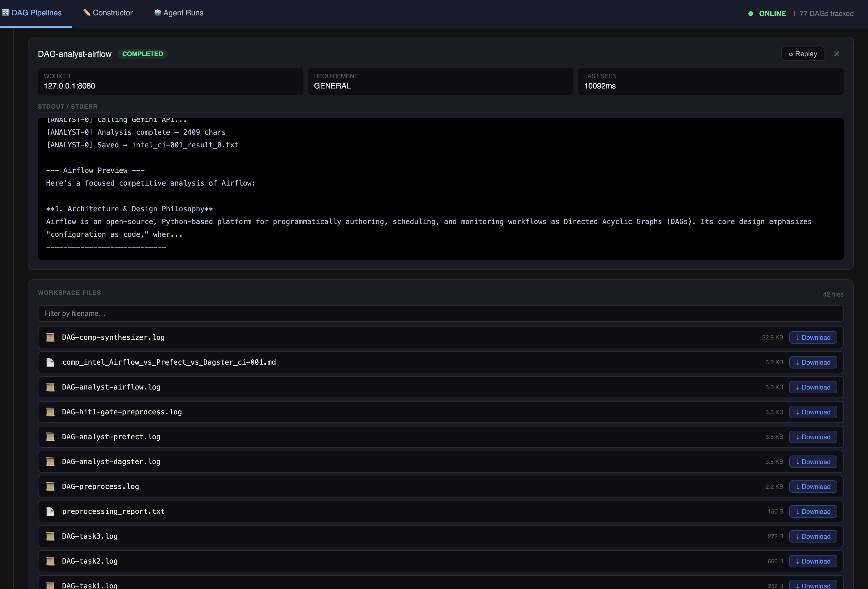Download DAG-task1.log

click(813, 585)
